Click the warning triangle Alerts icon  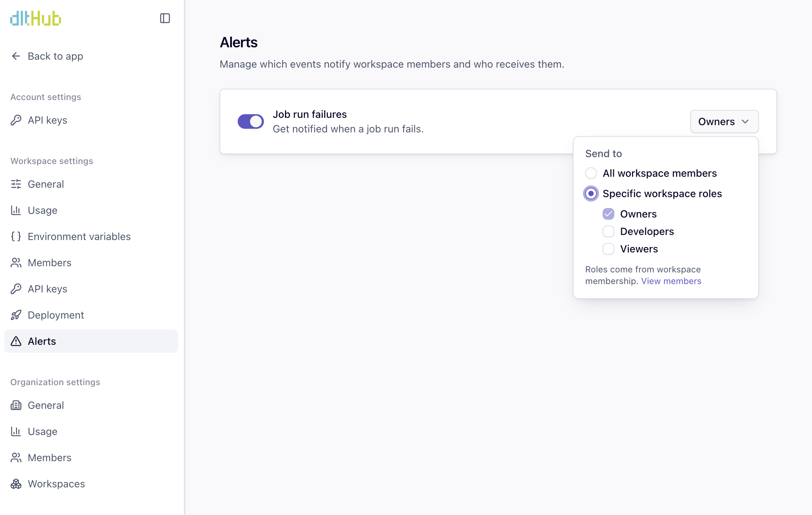click(16, 341)
